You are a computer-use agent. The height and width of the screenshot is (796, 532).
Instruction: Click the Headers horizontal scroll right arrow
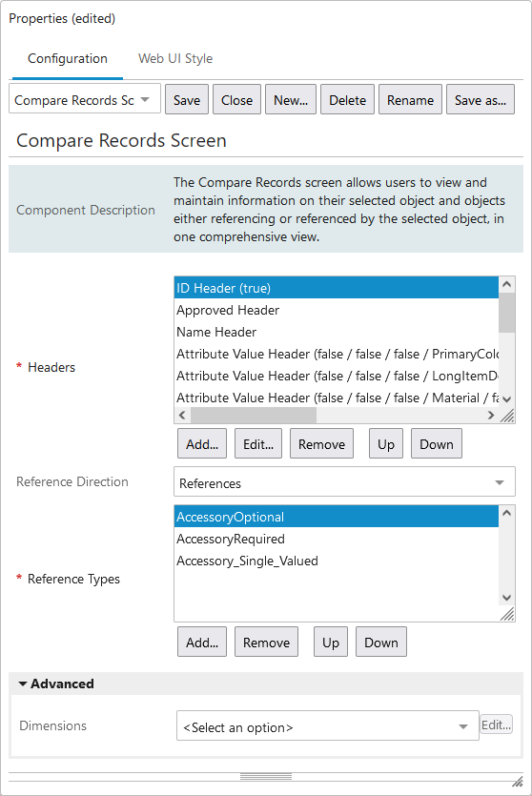490,416
